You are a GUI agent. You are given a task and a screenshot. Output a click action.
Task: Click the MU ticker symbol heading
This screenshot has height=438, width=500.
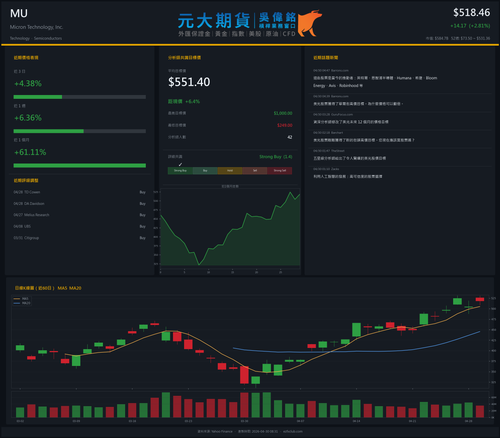[19, 13]
